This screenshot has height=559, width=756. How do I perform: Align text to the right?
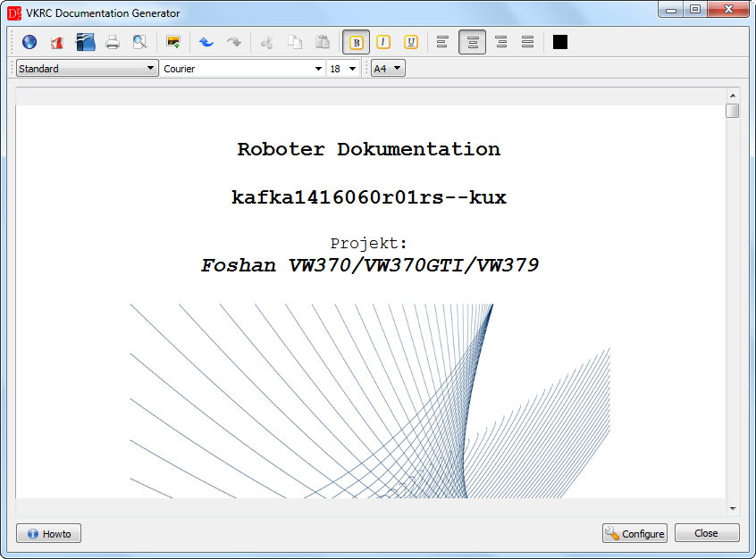pyautogui.click(x=501, y=42)
